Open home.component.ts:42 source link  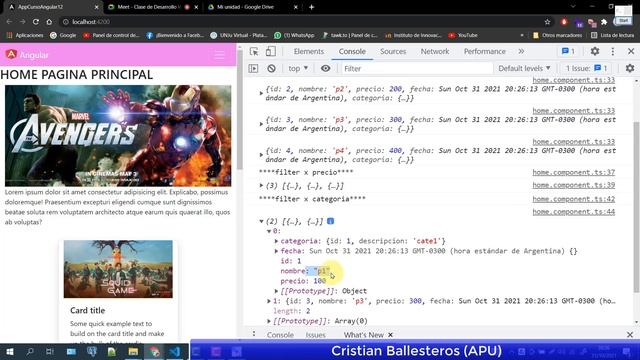(573, 199)
